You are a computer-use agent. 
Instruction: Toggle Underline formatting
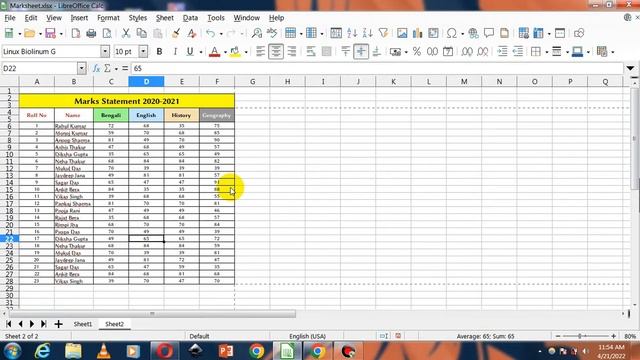[190, 51]
